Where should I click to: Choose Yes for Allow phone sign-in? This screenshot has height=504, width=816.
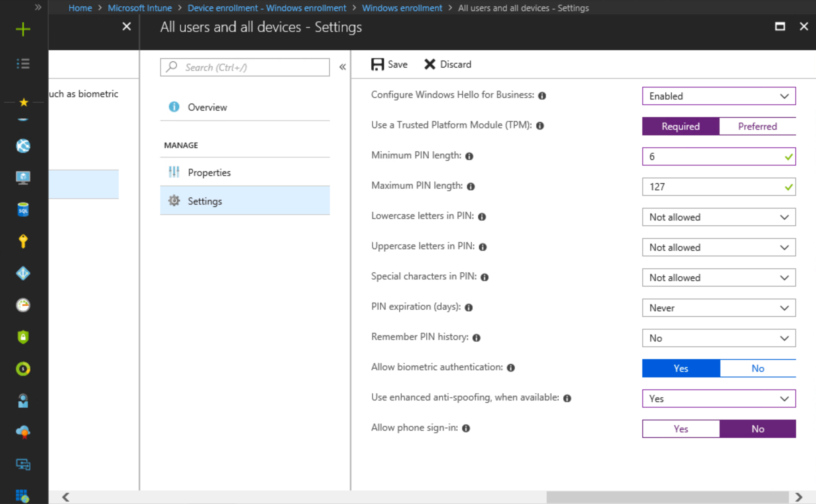tap(681, 429)
